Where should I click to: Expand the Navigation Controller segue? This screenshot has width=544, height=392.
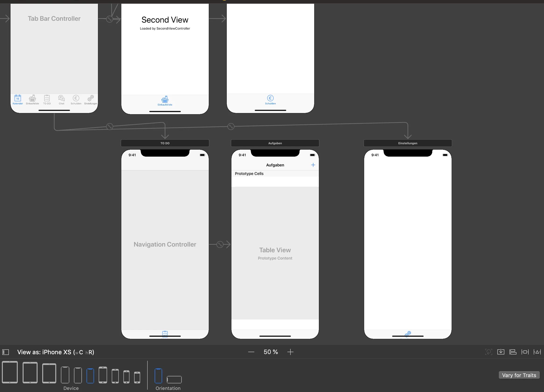pyautogui.click(x=220, y=244)
